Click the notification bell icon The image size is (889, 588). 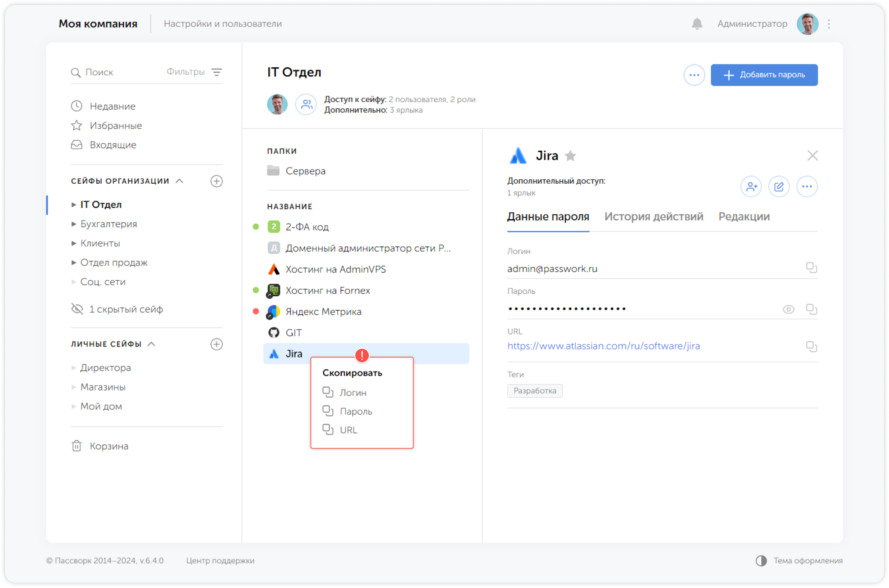coord(697,24)
